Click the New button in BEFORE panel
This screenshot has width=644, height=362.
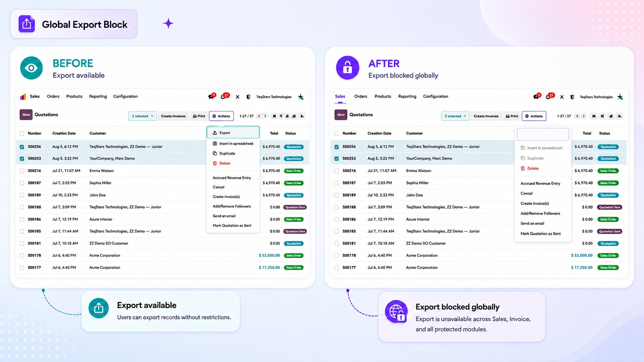(x=26, y=115)
